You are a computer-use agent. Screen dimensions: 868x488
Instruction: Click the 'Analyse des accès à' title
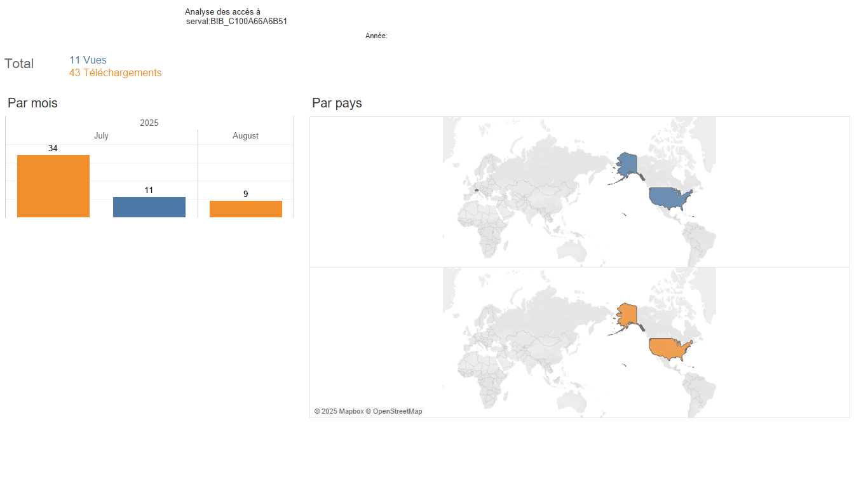(222, 11)
